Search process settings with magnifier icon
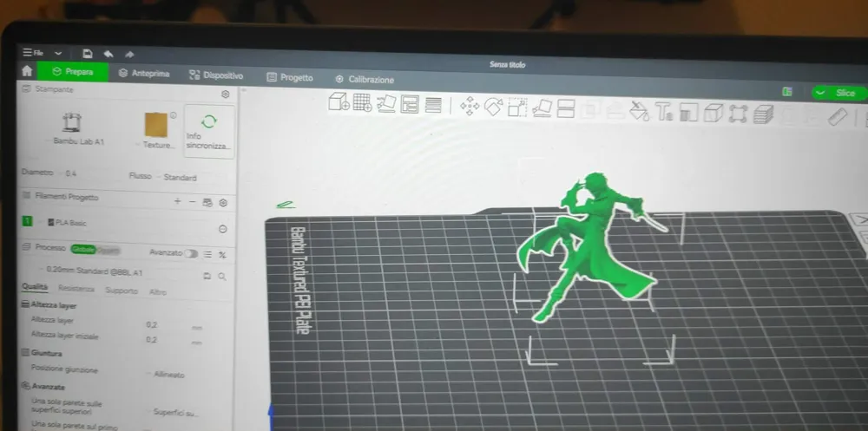The width and height of the screenshot is (868, 431). tap(222, 276)
